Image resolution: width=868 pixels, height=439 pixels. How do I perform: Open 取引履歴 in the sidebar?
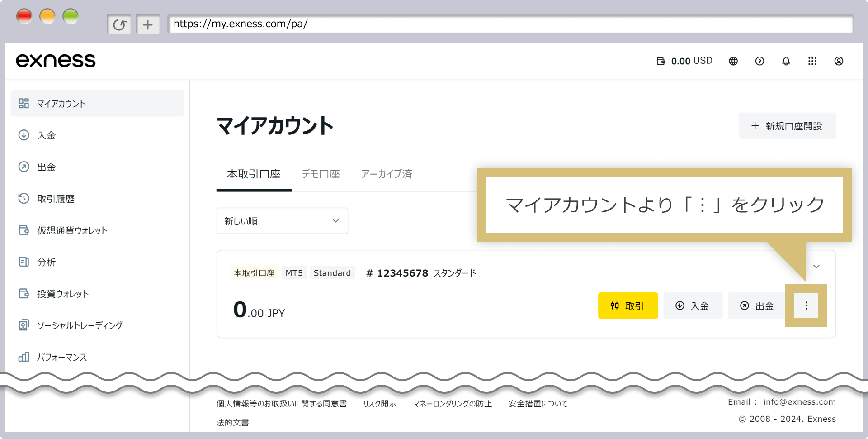97,198
